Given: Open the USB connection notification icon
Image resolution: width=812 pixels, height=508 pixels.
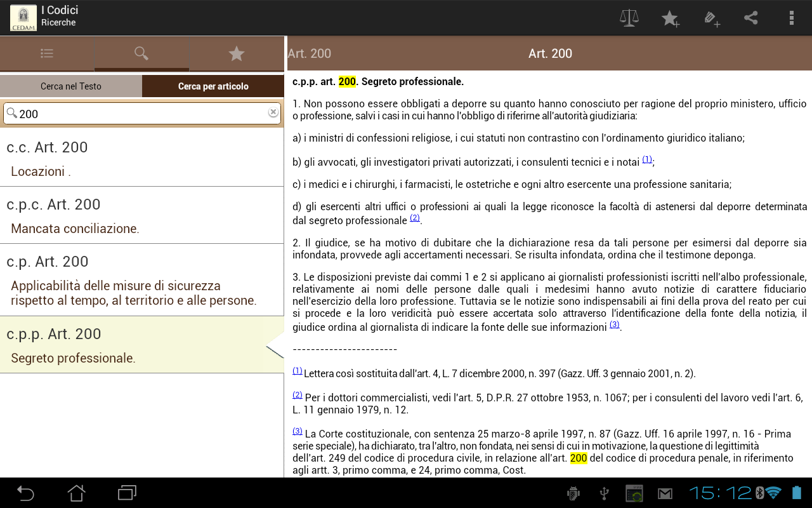Looking at the screenshot, I should point(604,493).
